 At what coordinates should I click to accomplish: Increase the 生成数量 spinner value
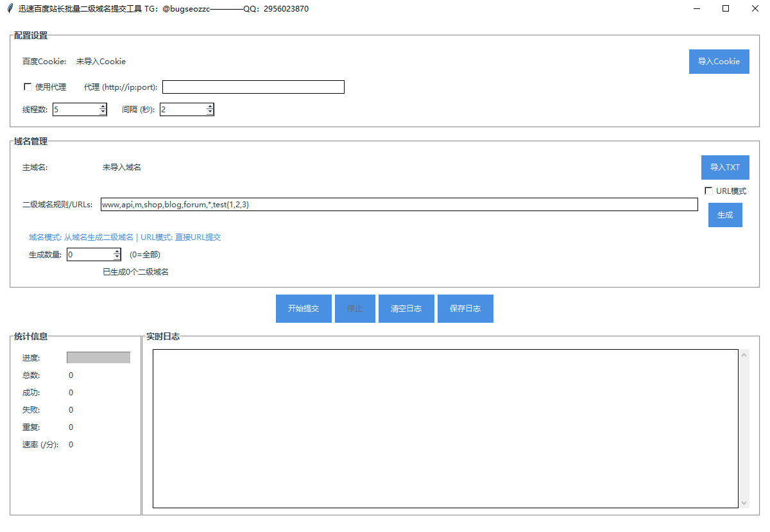click(x=117, y=252)
